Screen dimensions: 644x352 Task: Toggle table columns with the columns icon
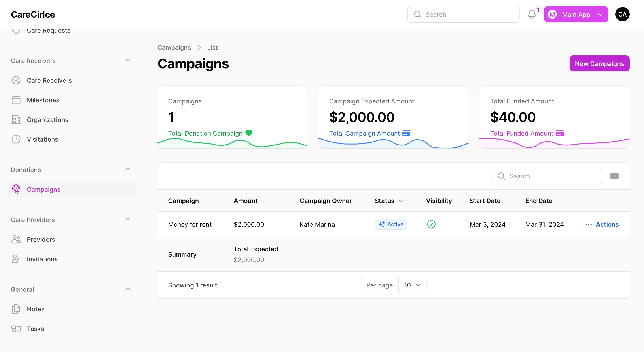614,176
